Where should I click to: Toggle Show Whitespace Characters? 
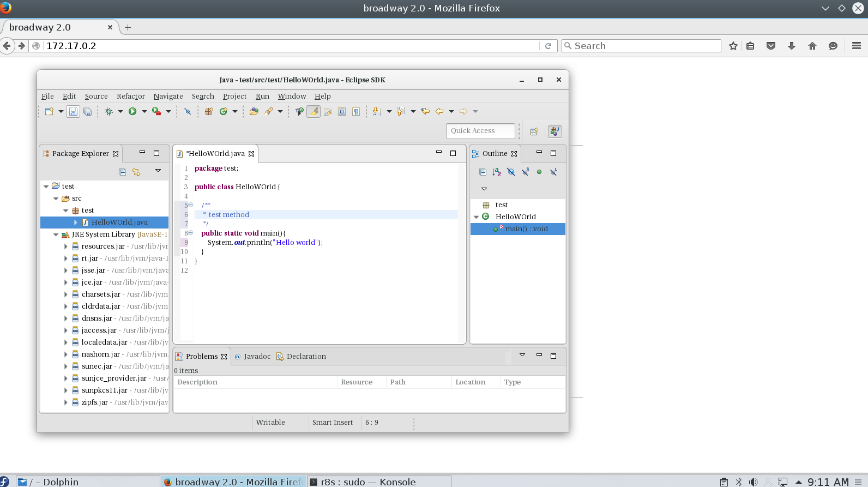coord(356,111)
